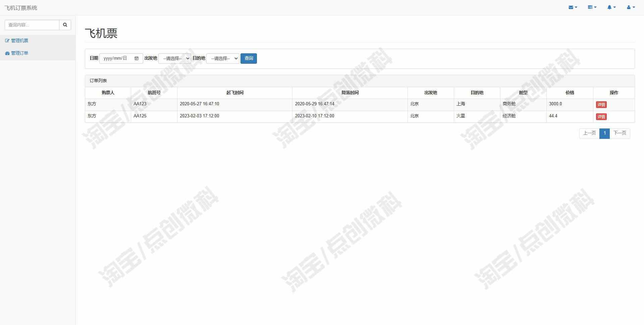Expand the 目的地 dropdown

223,58
